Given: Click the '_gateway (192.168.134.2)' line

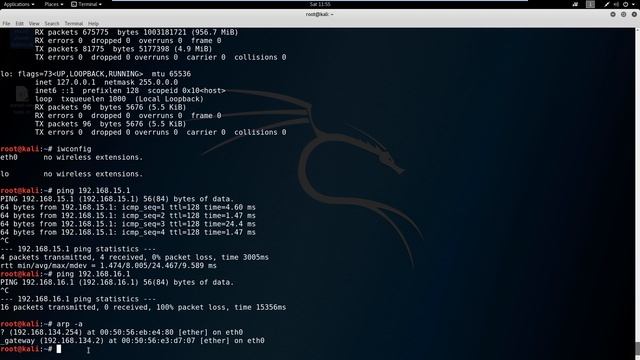Looking at the screenshot, I should tap(132, 340).
